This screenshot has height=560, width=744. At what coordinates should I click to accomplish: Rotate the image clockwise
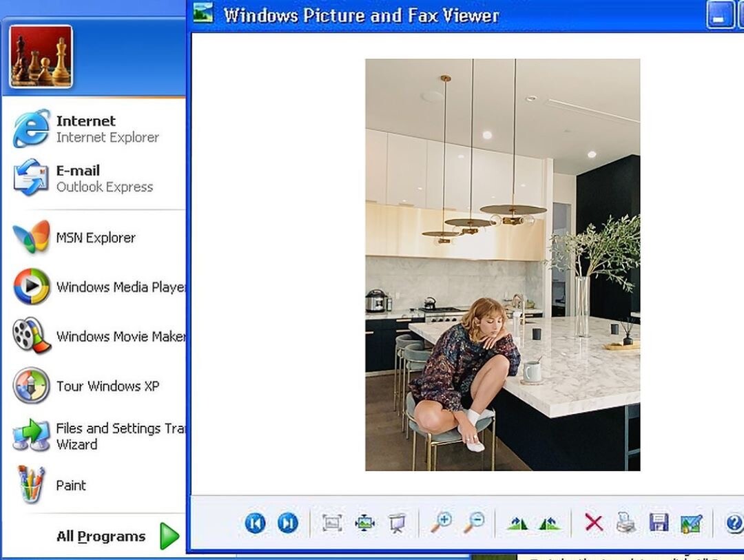517,523
